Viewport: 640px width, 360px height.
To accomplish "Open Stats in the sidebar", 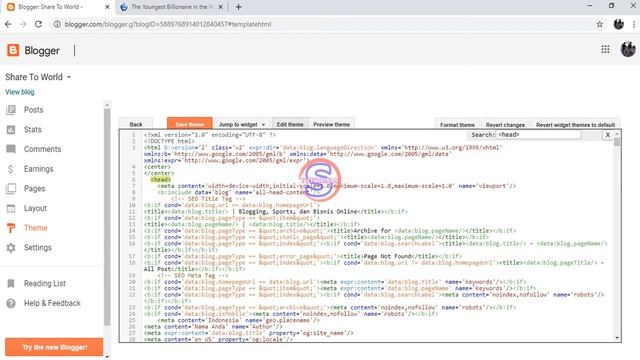I will (33, 129).
